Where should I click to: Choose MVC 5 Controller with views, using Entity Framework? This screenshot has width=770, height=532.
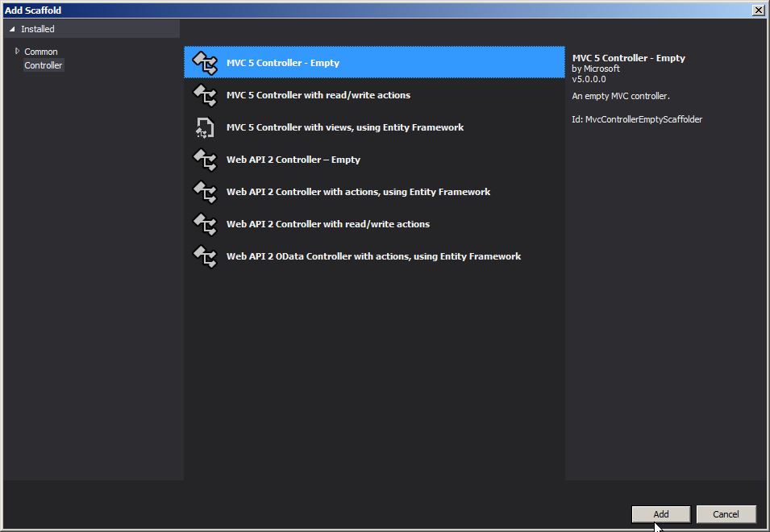(x=344, y=127)
